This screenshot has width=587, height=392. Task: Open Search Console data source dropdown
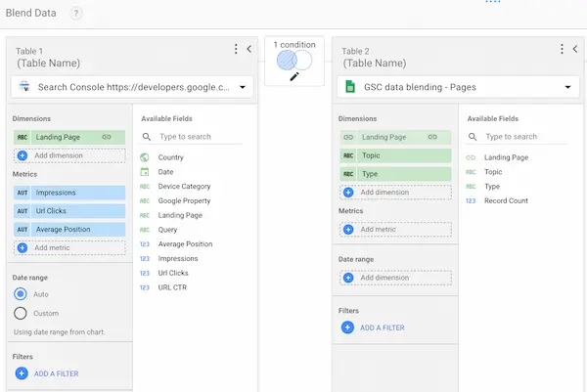pyautogui.click(x=132, y=87)
